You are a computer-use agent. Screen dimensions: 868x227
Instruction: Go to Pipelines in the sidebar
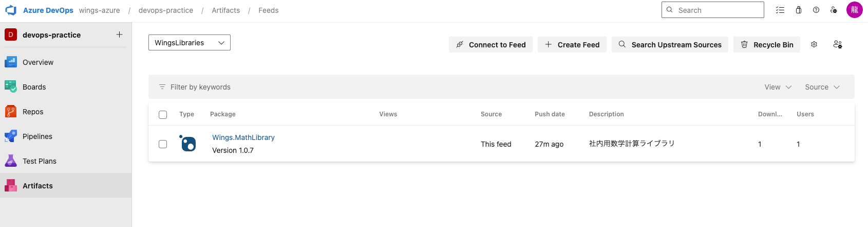pyautogui.click(x=37, y=136)
